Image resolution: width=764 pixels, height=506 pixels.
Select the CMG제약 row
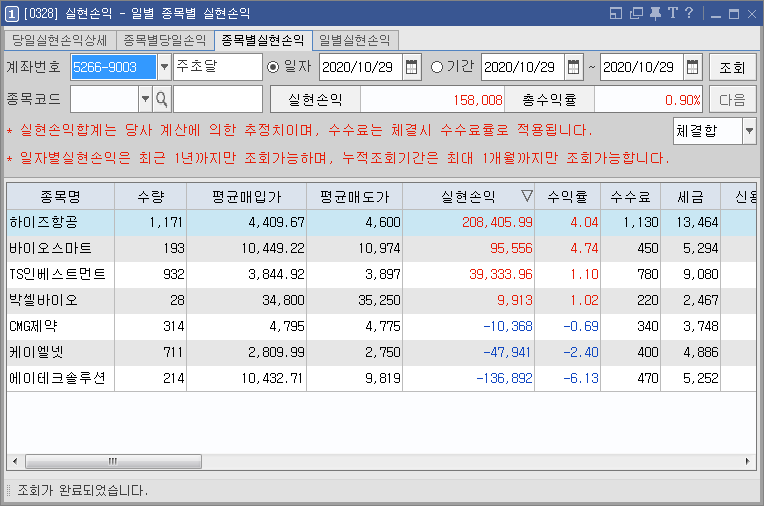(x=382, y=326)
